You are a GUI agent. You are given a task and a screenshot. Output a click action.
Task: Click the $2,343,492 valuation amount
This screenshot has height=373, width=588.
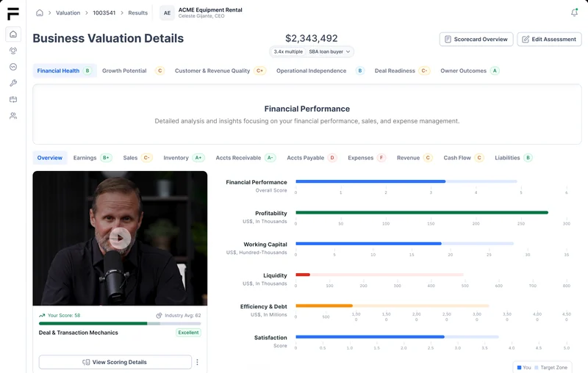311,38
